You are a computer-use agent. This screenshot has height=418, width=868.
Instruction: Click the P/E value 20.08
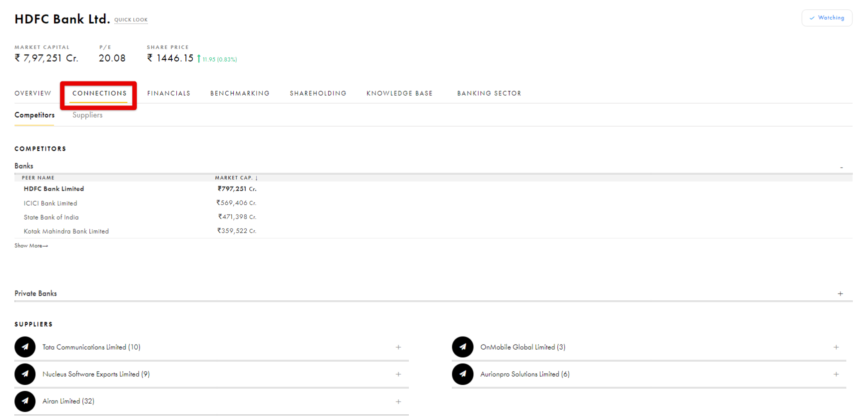coord(112,58)
